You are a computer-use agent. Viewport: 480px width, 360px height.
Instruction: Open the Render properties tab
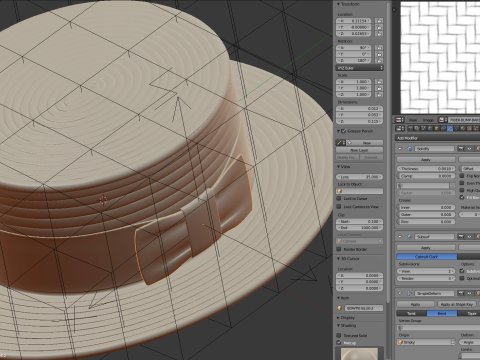pos(411,128)
